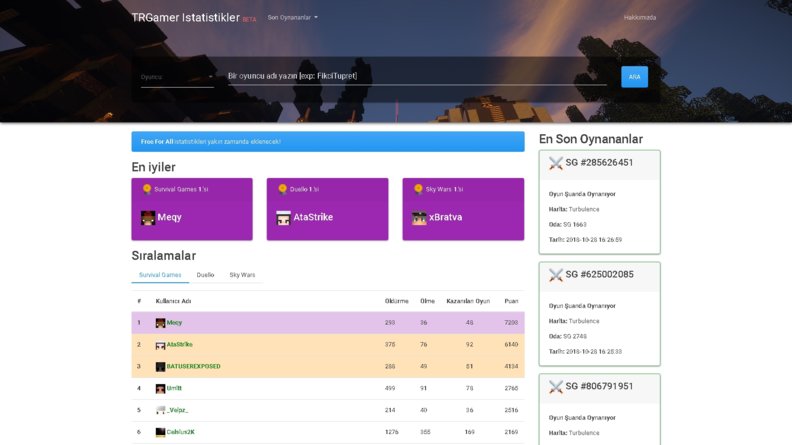The height and width of the screenshot is (445, 792).
Task: Open the Meqy player link in rankings
Action: click(x=174, y=323)
